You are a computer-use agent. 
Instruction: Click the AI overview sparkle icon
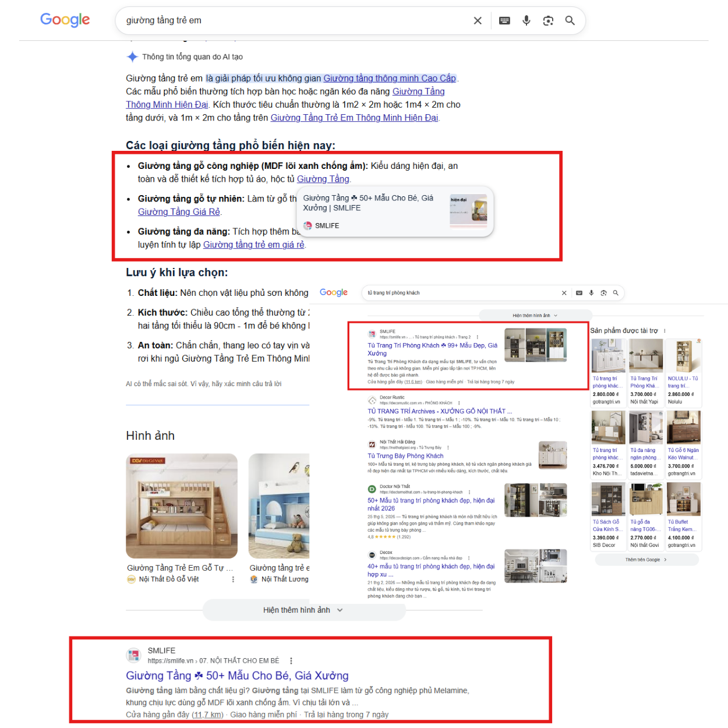[x=132, y=56]
